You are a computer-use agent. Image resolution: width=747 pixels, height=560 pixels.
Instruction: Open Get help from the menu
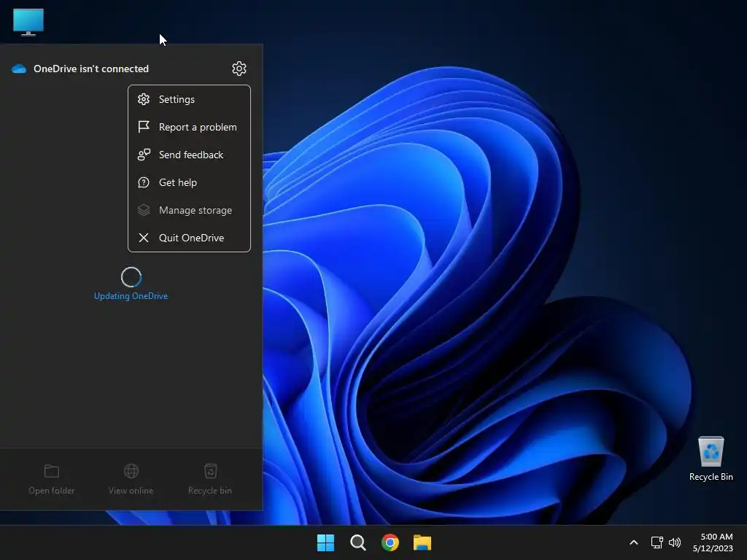189,182
